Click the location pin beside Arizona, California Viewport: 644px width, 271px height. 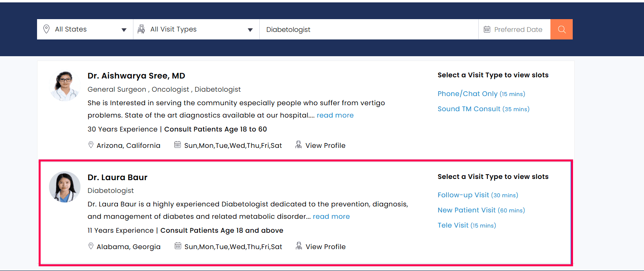point(91,145)
